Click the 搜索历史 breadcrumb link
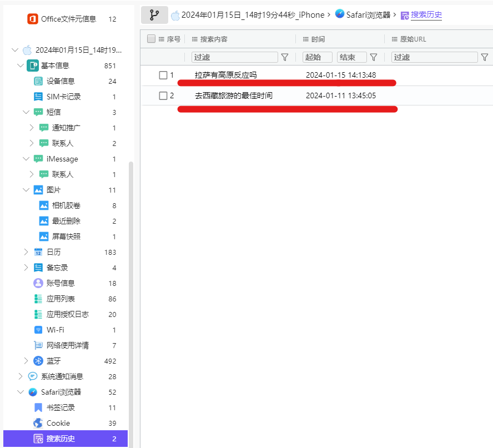This screenshot has height=448, width=493. (426, 15)
